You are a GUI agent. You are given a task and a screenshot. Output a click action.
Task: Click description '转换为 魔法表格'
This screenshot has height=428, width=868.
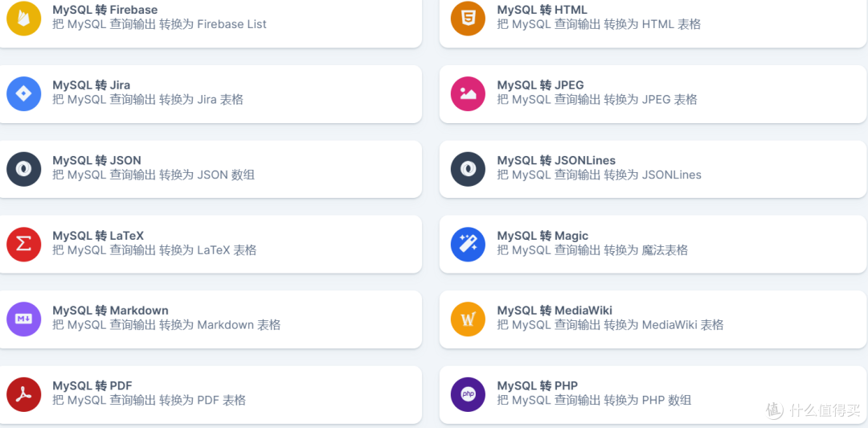pyautogui.click(x=645, y=250)
